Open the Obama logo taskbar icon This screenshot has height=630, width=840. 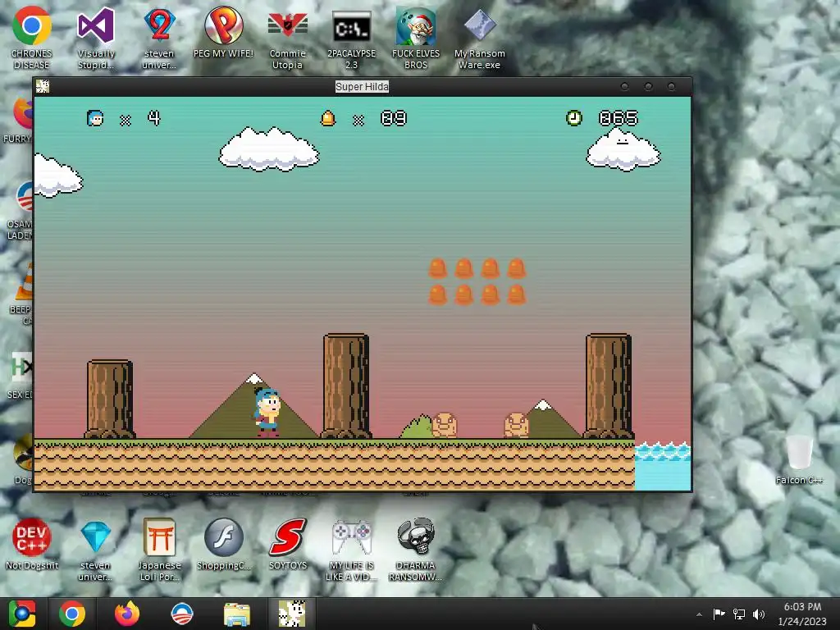coord(182,614)
